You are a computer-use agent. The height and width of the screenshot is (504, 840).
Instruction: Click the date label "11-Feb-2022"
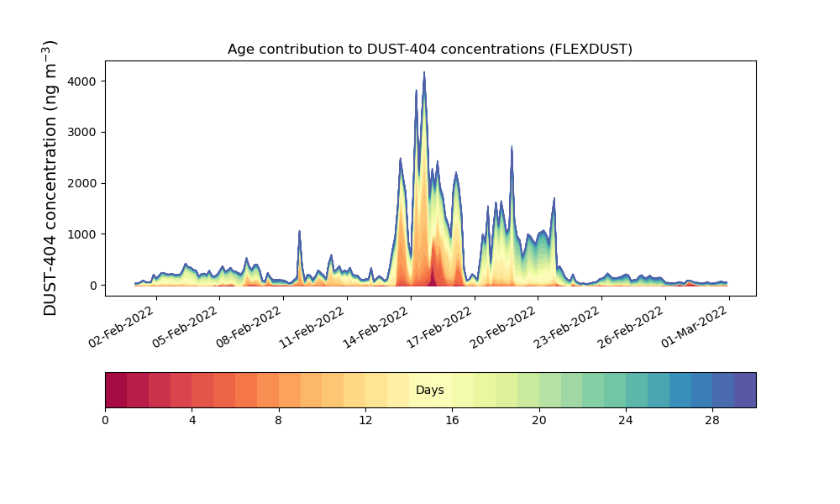(x=312, y=328)
